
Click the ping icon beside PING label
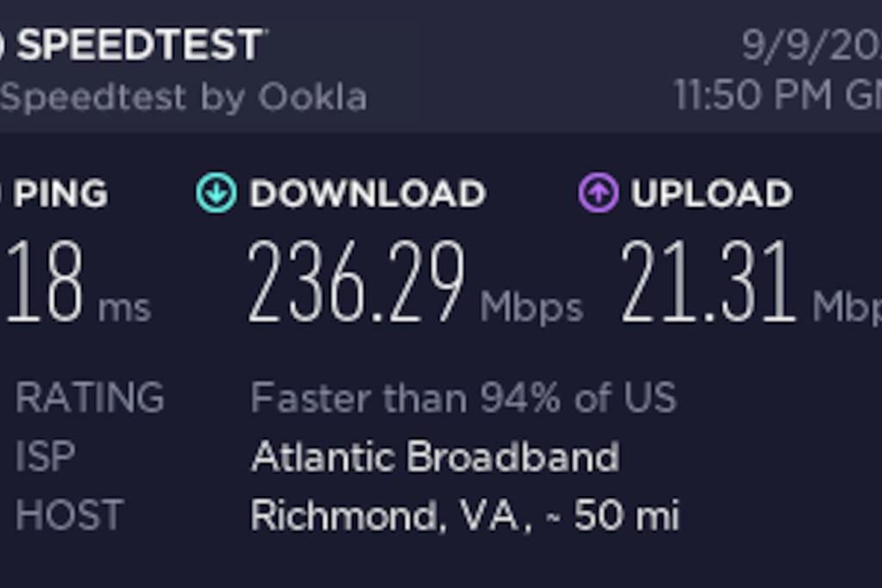(3, 193)
